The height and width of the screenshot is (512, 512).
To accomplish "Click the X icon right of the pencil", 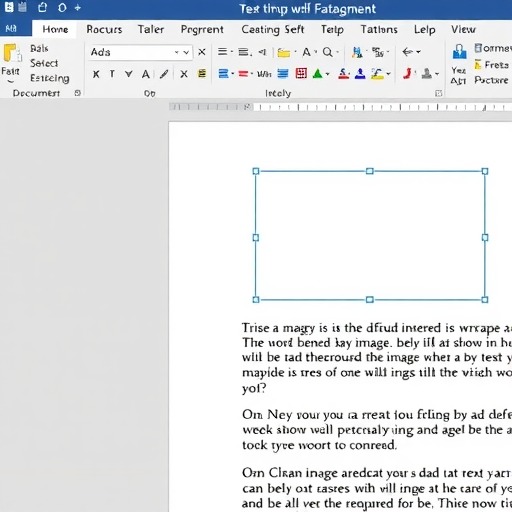I will pos(184,74).
